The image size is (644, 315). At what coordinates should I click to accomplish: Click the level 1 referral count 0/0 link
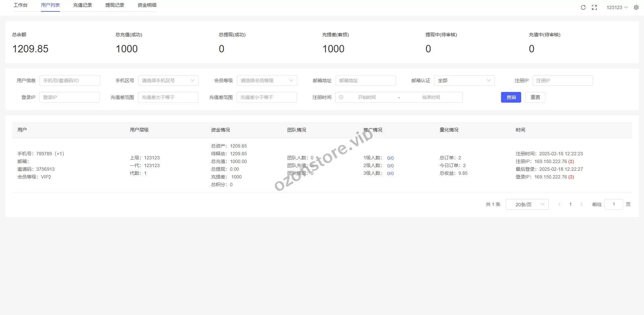coord(390,158)
